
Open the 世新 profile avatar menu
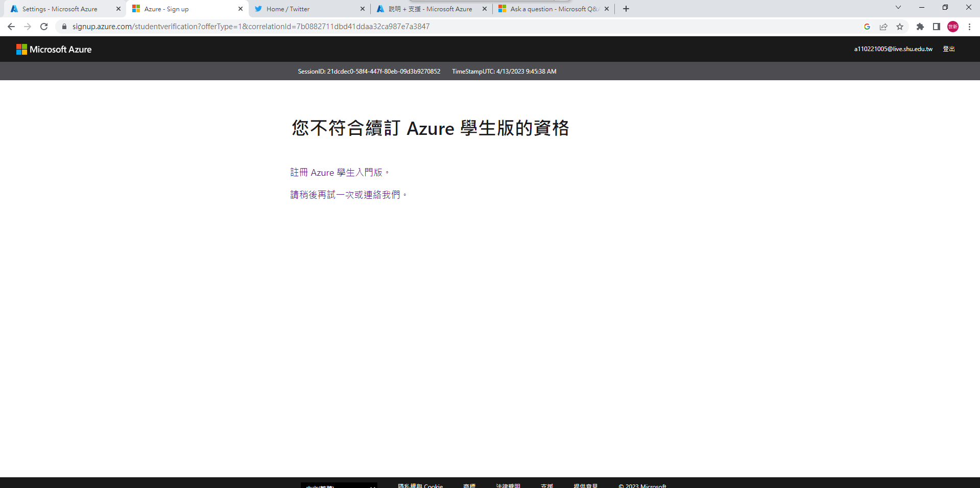click(953, 27)
